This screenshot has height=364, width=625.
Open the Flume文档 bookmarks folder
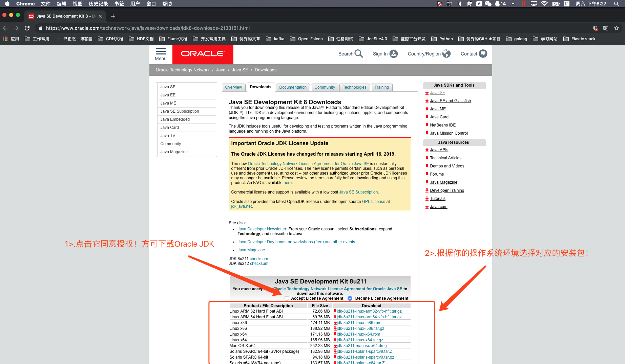[173, 39]
